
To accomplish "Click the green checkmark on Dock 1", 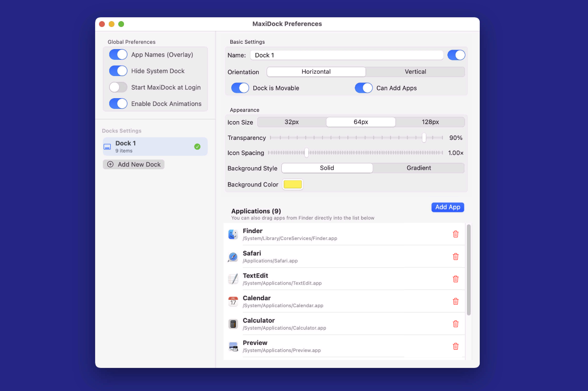I will point(197,147).
